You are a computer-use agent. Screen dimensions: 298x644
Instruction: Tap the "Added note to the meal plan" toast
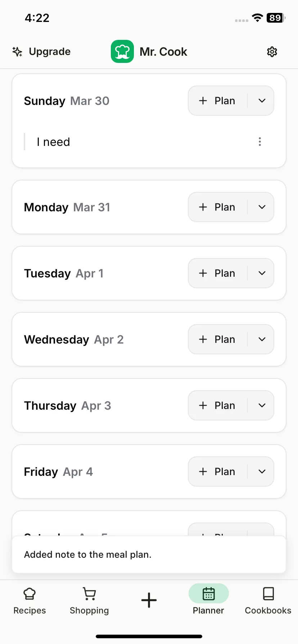[149, 555]
